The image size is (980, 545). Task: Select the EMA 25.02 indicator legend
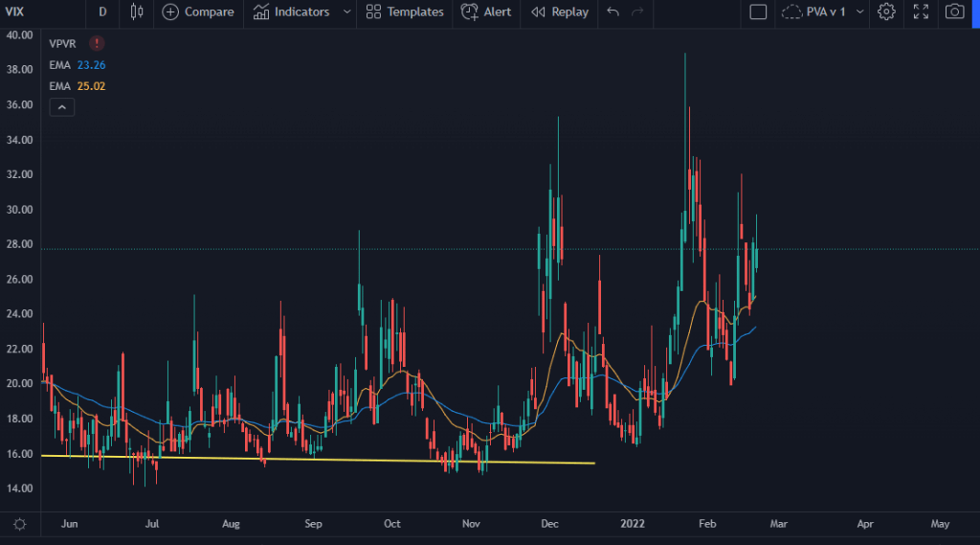(x=78, y=86)
